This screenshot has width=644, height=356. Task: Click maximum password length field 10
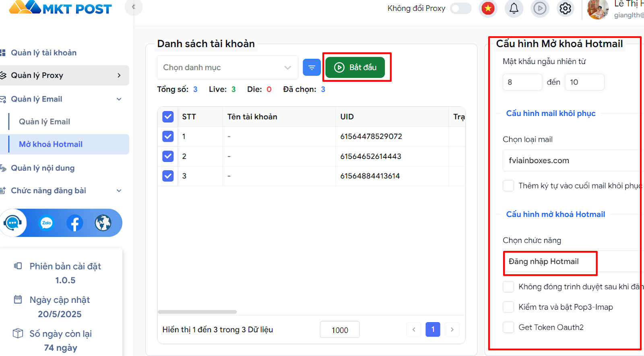point(584,82)
